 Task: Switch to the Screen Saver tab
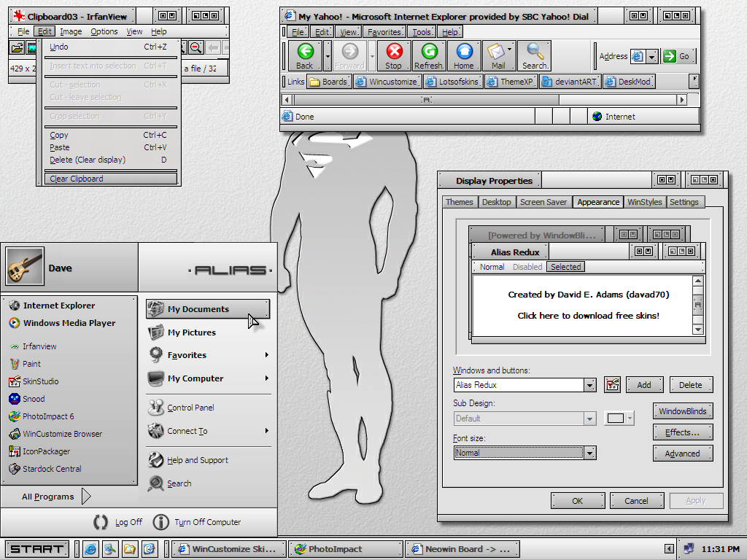coord(543,202)
